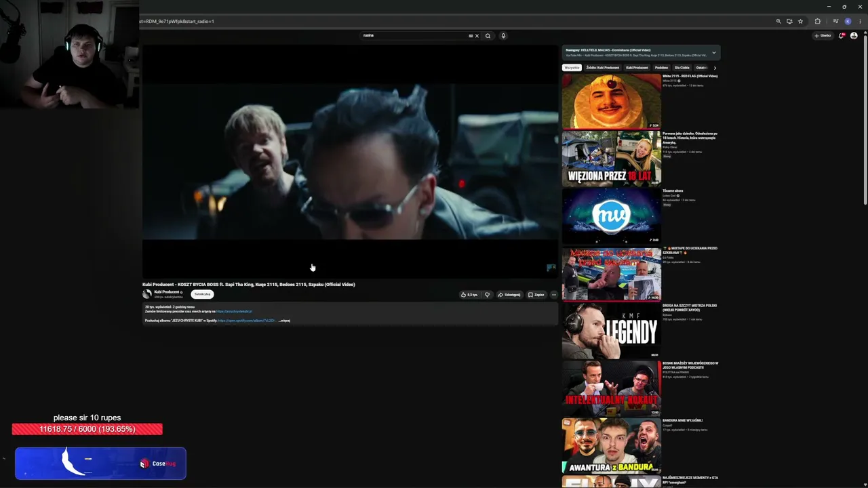Open the 'LEGENDY' video thumbnail
Viewport: 868px width, 488px height.
coord(612,331)
